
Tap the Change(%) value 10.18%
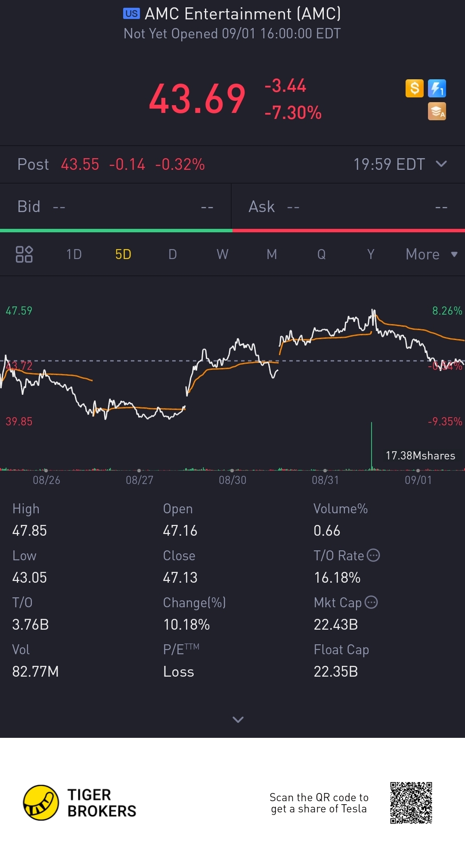coord(186,624)
